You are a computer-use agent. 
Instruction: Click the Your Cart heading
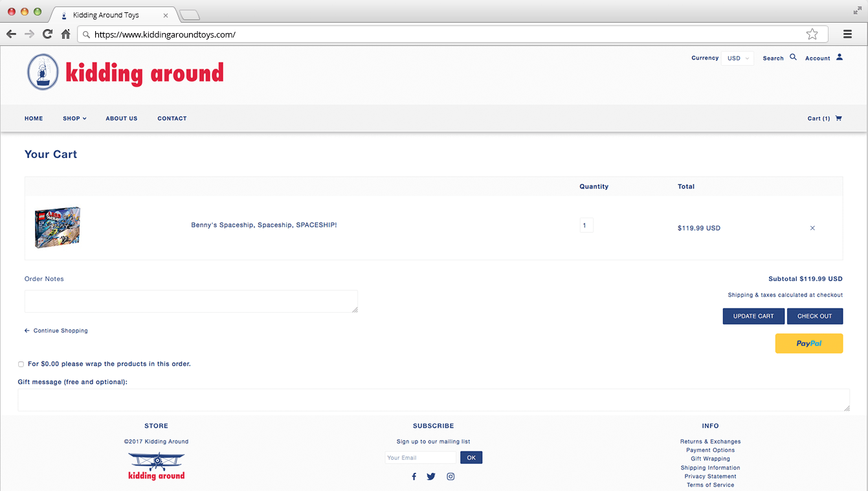click(50, 154)
